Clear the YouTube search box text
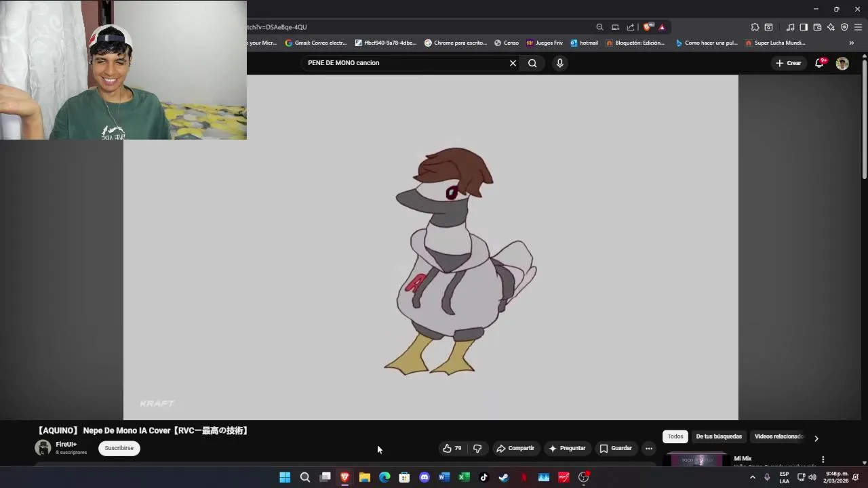This screenshot has width=868, height=488. pyautogui.click(x=513, y=63)
